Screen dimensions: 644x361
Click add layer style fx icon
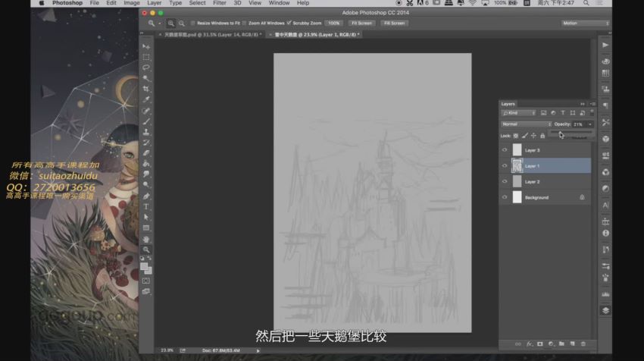(529, 344)
